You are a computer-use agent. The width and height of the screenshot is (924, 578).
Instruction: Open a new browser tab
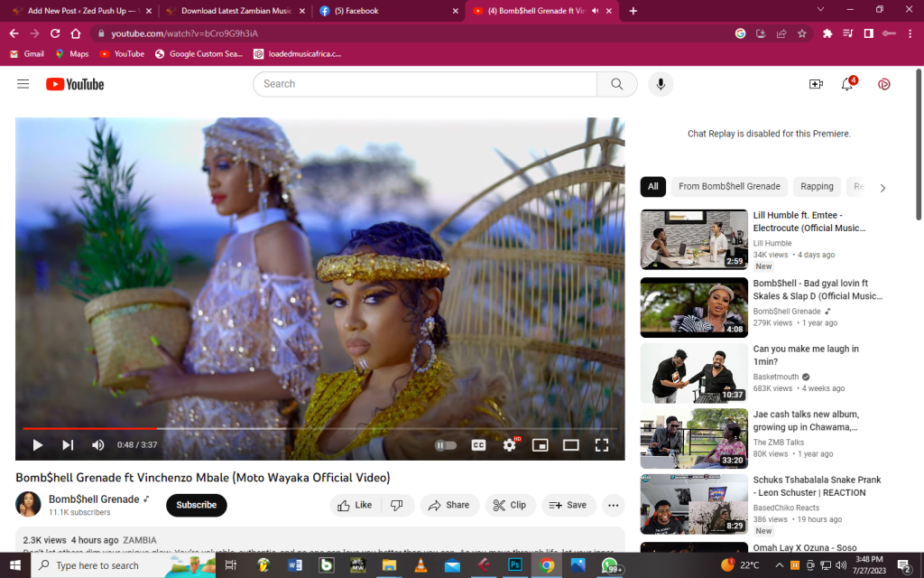633,11
